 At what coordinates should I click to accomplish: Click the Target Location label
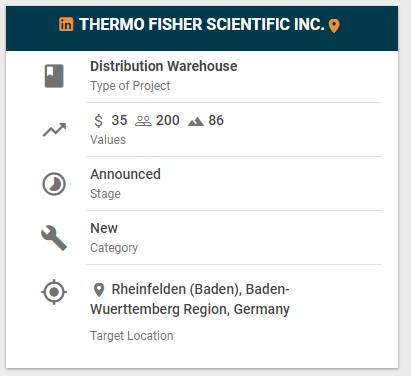click(x=132, y=336)
